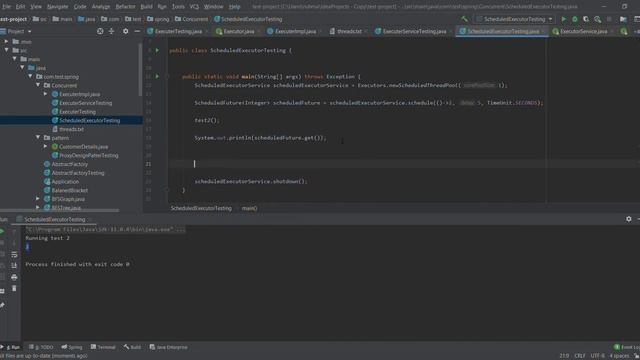Expand ExecutorImpl.java node

point(46,94)
